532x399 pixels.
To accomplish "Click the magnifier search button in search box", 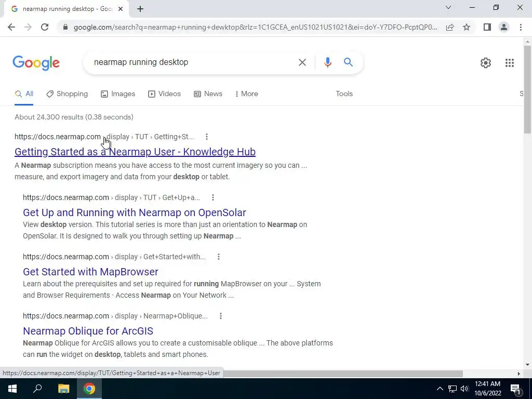I will coord(348,62).
